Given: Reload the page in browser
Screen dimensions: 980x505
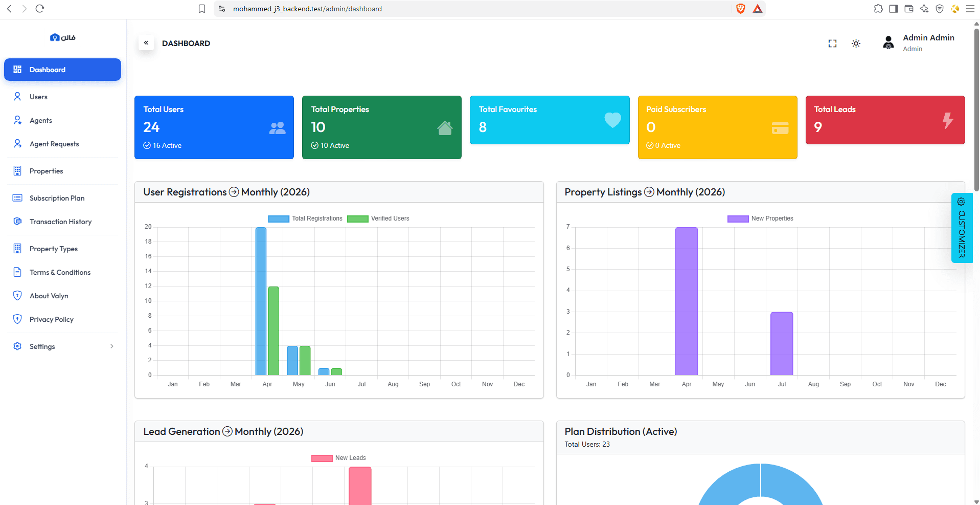Looking at the screenshot, I should point(40,9).
